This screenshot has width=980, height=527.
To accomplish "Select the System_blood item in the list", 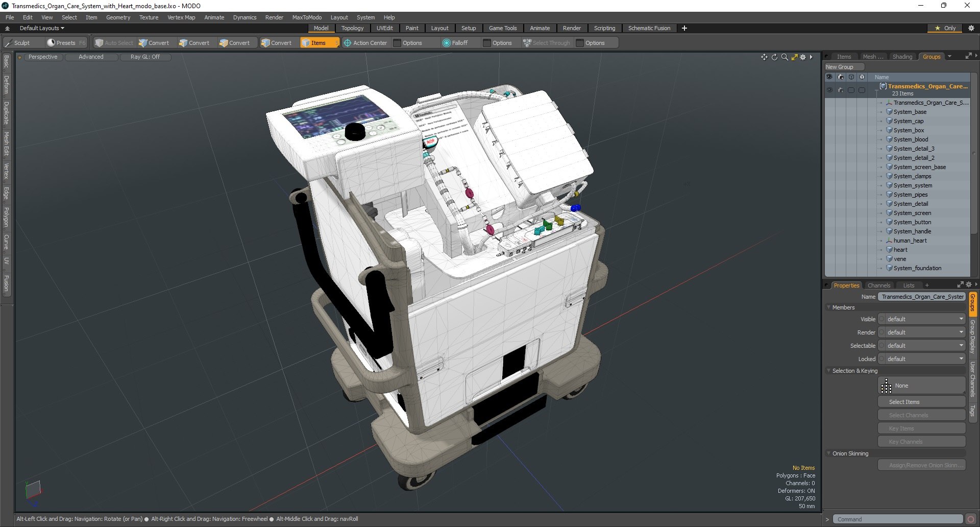I will pyautogui.click(x=911, y=139).
